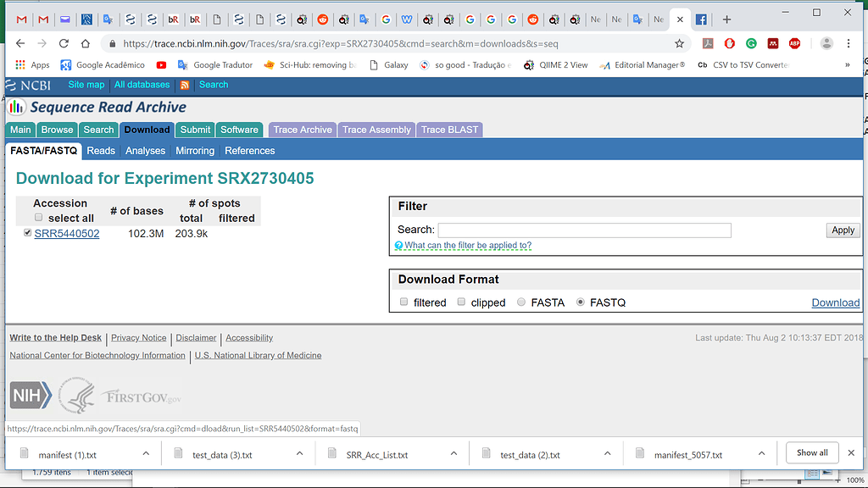Open the Trace Assembly tab
Viewport: 868px width, 488px height.
pos(376,130)
